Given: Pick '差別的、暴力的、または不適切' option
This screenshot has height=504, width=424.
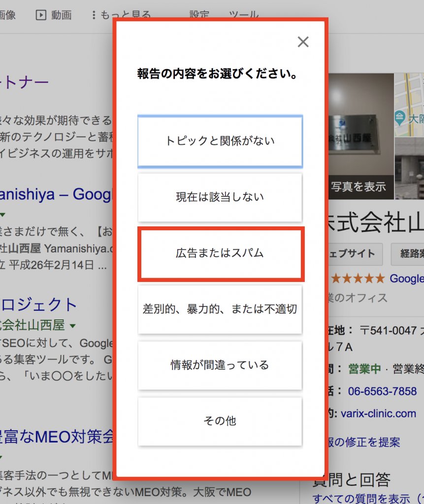Looking at the screenshot, I should pos(220,309).
